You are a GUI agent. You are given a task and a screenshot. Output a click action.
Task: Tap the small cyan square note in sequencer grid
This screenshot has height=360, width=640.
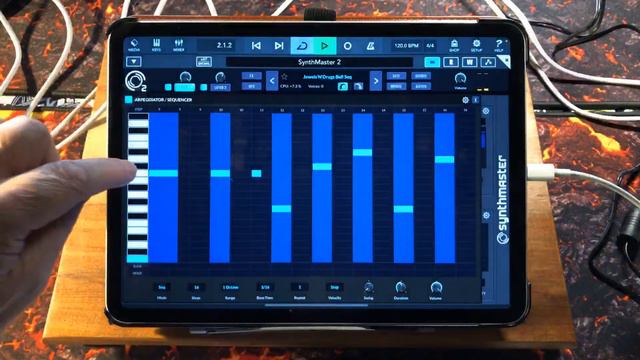pos(256,173)
